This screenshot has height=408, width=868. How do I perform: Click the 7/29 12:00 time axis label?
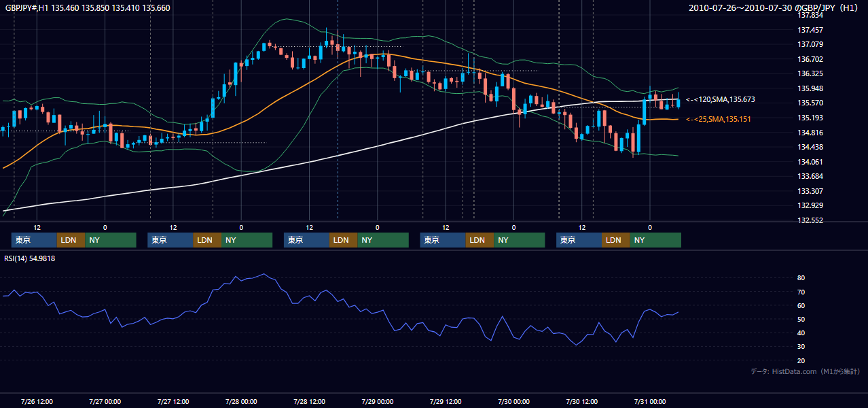(446, 401)
